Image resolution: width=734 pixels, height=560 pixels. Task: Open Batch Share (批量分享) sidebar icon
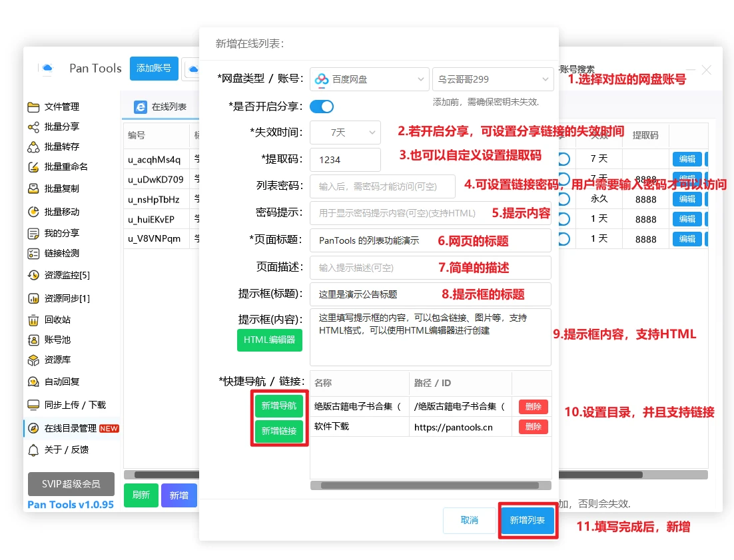(x=33, y=127)
